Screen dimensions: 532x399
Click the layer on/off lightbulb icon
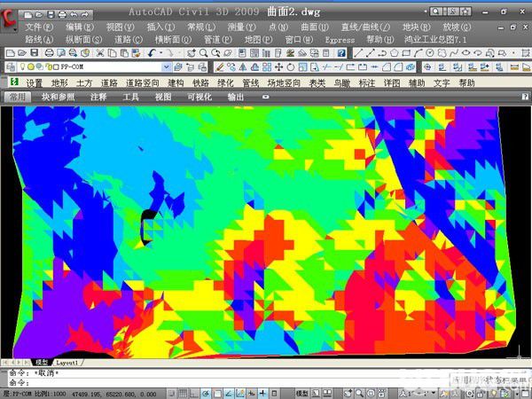[23, 66]
